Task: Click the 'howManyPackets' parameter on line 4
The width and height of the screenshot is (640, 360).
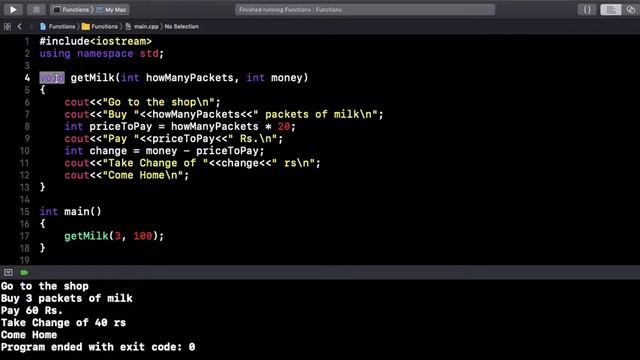Action: pyautogui.click(x=189, y=78)
